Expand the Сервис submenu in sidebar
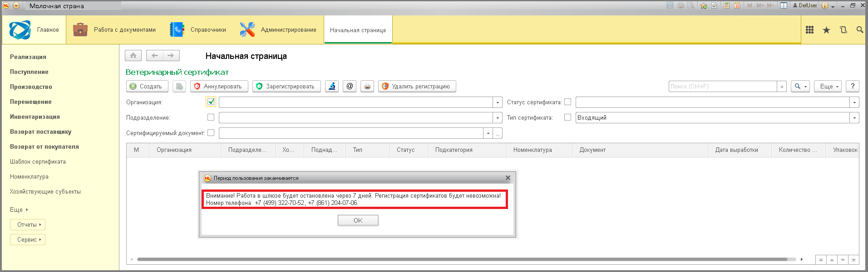This screenshot has height=272, width=868. click(28, 239)
